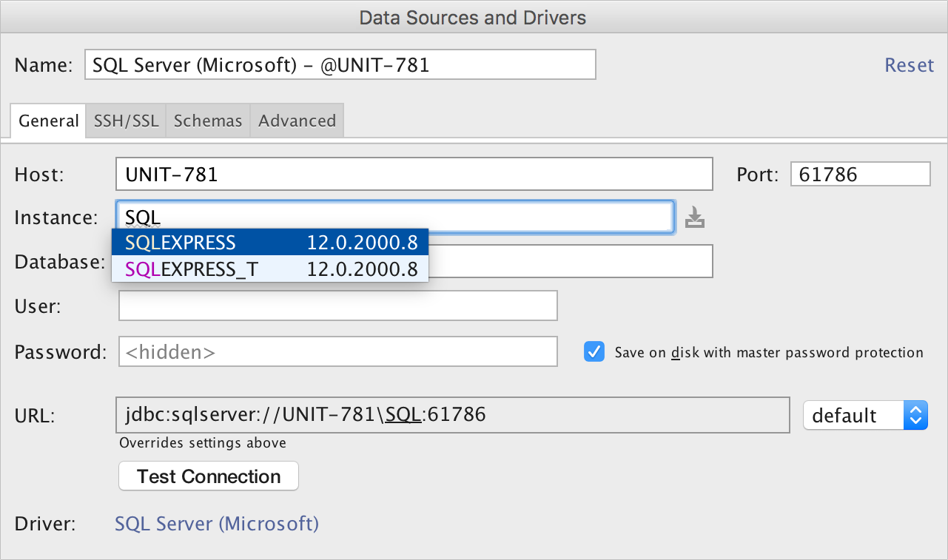Open the SQL Server (Microsoft) driver link
The width and height of the screenshot is (948, 560).
tap(217, 524)
